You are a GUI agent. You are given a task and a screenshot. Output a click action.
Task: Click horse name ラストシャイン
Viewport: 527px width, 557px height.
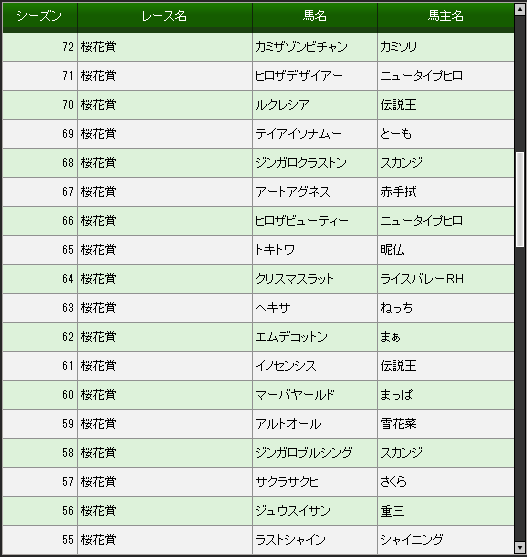pyautogui.click(x=290, y=540)
